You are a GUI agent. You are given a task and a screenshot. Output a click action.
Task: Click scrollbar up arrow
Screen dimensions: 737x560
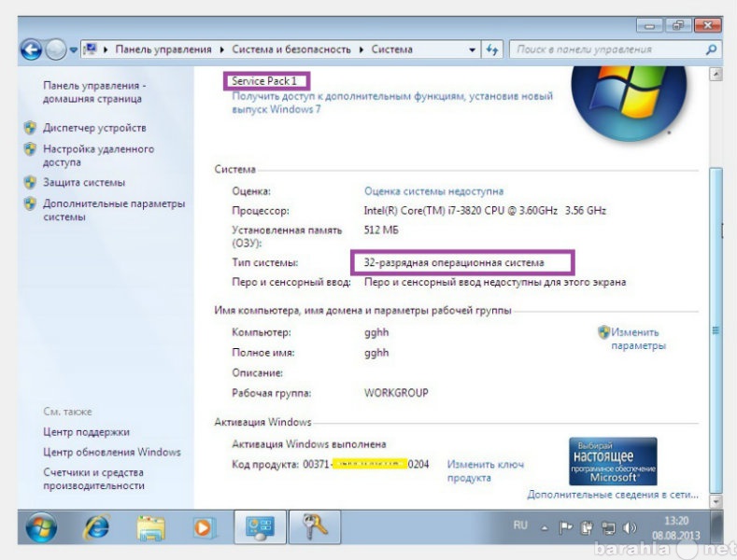point(716,75)
